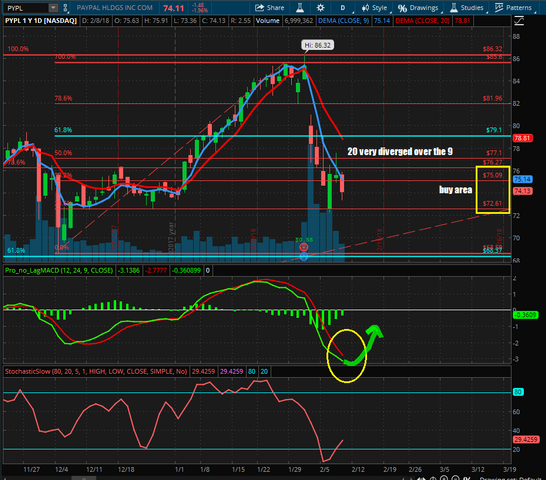546x480 pixels.
Task: Click the drawing tool icon above price axis
Action: pos(519,21)
